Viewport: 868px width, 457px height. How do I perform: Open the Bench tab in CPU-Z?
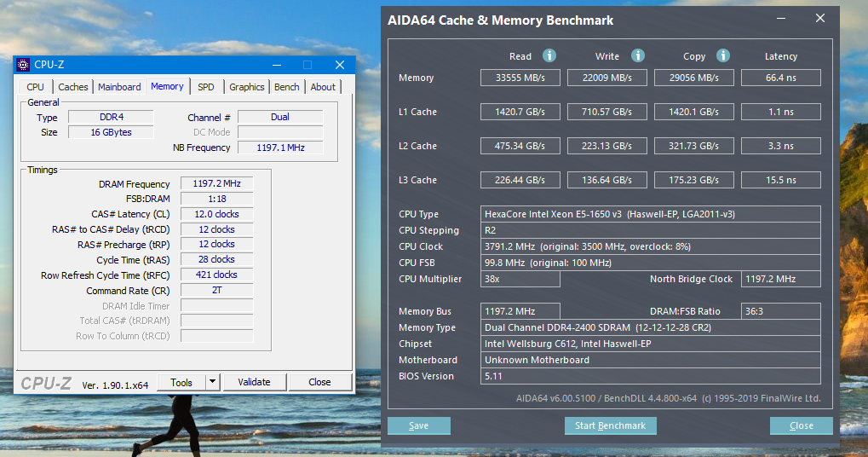click(x=287, y=87)
